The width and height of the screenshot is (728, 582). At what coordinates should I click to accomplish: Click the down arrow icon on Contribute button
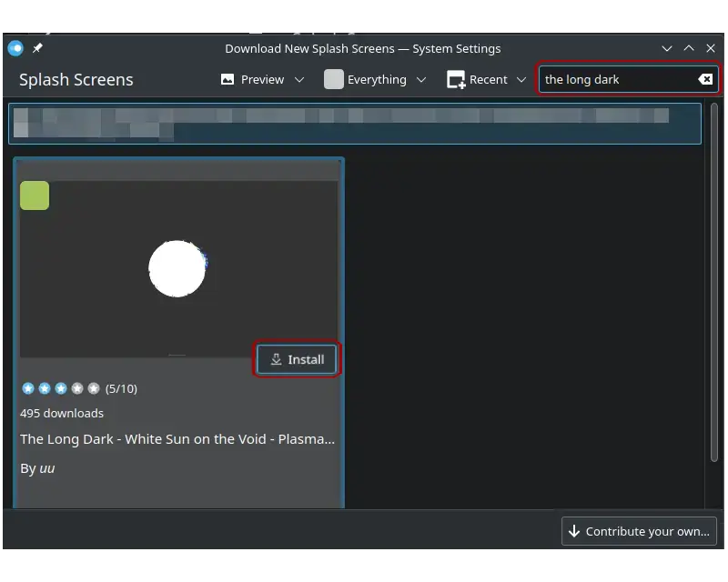pos(574,531)
